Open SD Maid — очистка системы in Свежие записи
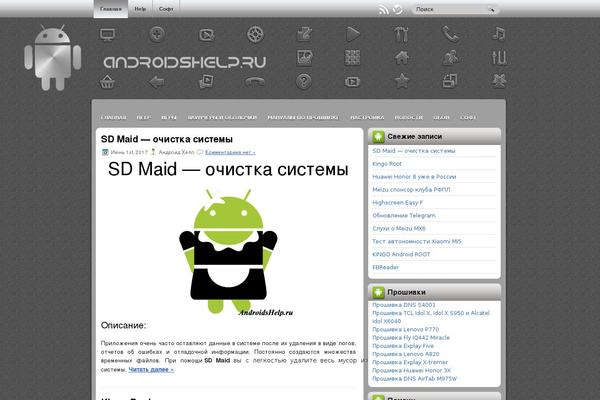The width and height of the screenshot is (600, 400). 414,151
